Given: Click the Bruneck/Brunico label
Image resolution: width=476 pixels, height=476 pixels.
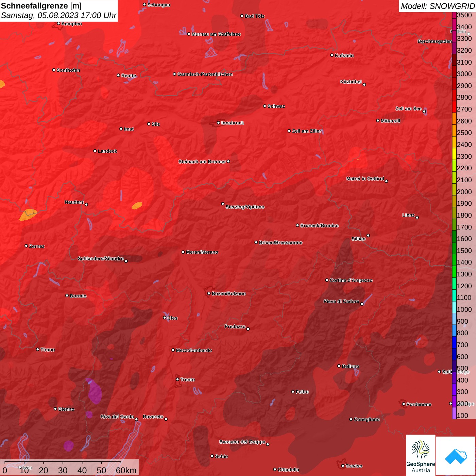Looking at the screenshot, I should [x=319, y=225].
